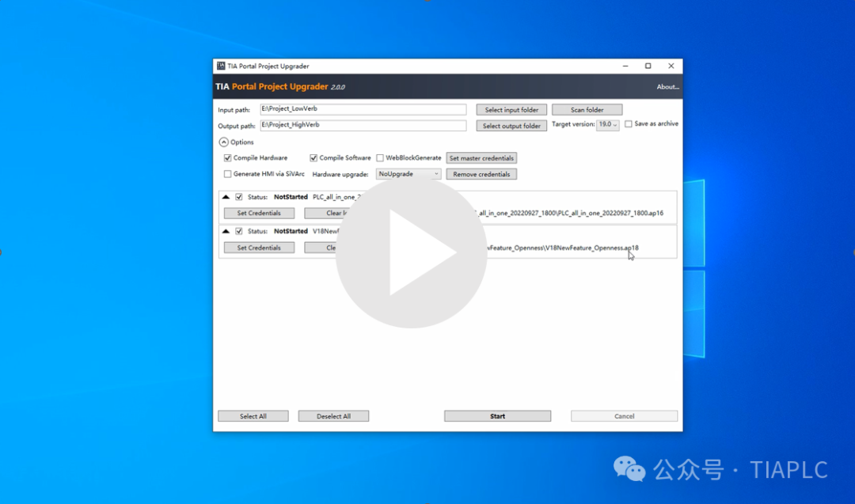Toggle Save as archive checkbox
855x504 pixels.
629,124
